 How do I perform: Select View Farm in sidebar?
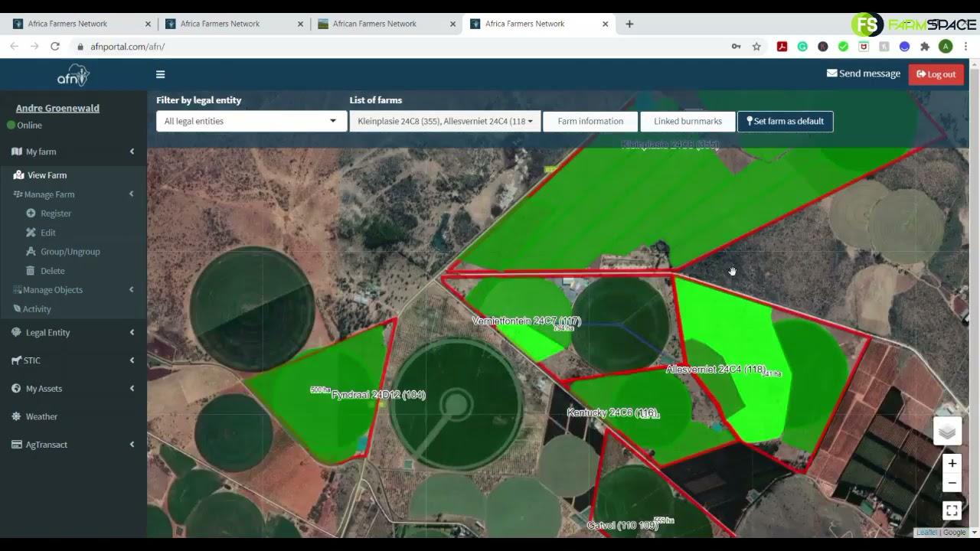(73, 175)
